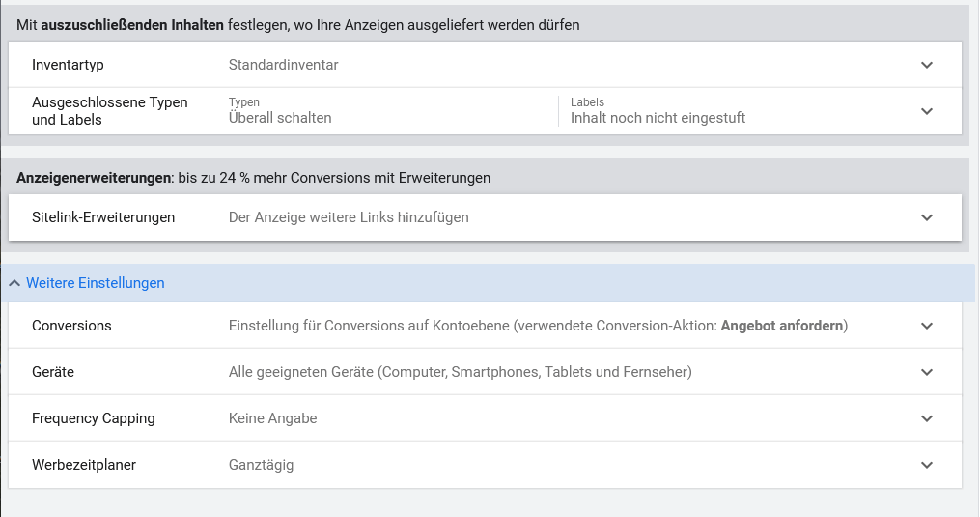Click the Standardinventar value text
Screen dimensions: 980x517
283,65
